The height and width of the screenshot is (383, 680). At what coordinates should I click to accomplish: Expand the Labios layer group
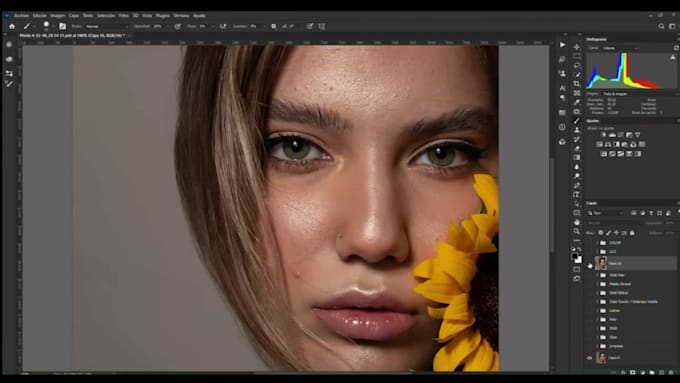tap(597, 311)
